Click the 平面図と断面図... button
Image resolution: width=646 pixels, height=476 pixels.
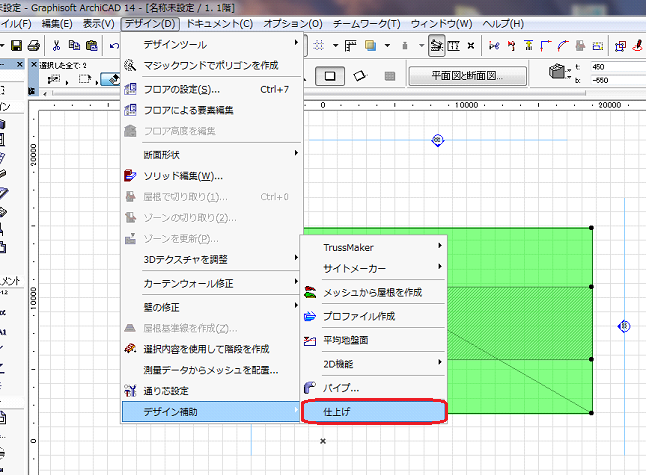click(x=466, y=75)
